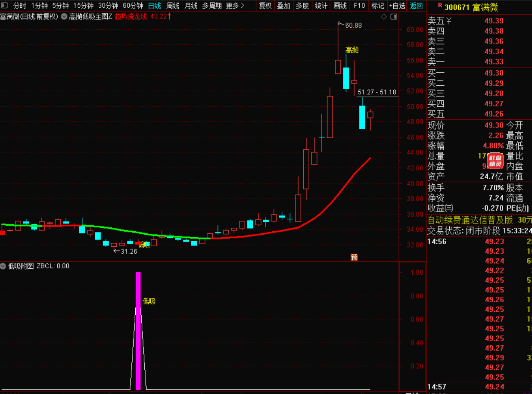Click the 自动续费通达信普及版 link
This screenshot has width=532, height=394.
click(470, 220)
